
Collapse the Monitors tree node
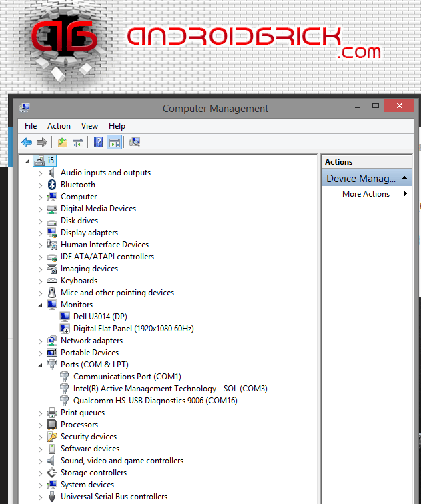click(40, 305)
